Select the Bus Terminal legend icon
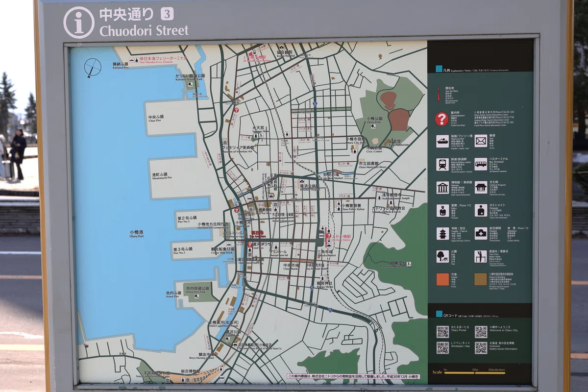This screenshot has height=392, width=588. (481, 164)
